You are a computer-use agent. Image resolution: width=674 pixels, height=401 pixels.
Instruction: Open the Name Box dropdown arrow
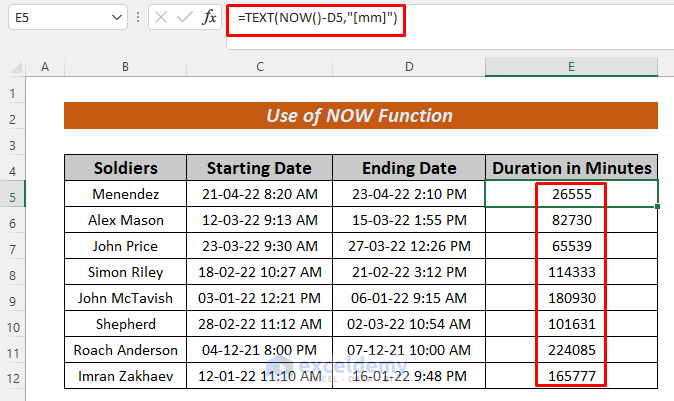point(116,18)
